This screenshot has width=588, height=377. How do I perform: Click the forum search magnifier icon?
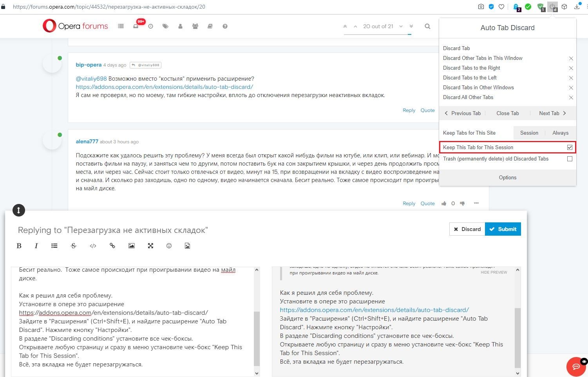[427, 26]
